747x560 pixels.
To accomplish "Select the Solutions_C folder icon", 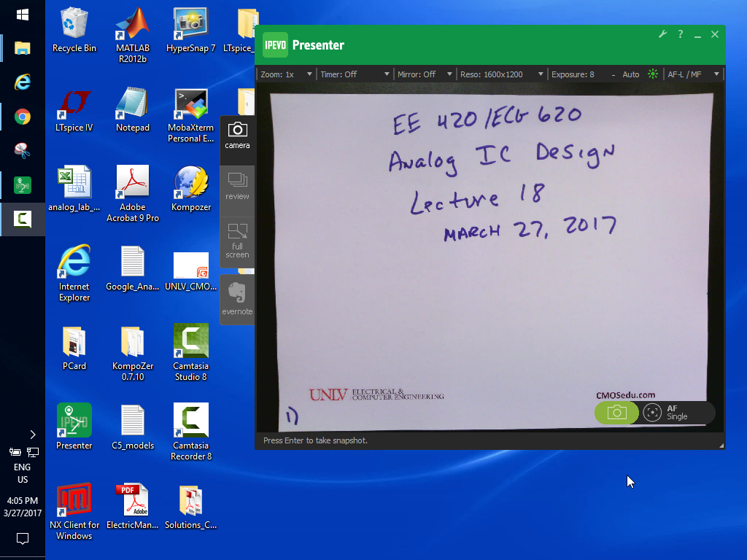I will coord(190,507).
